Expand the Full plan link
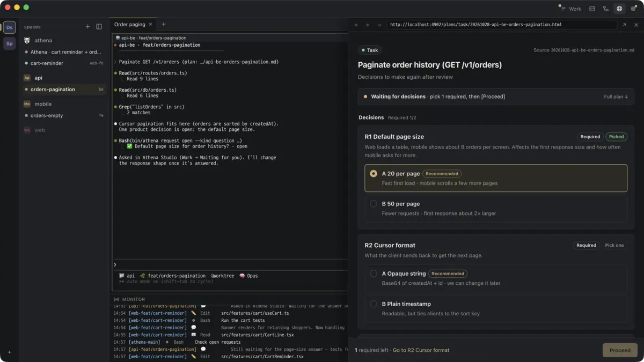 pos(616,97)
